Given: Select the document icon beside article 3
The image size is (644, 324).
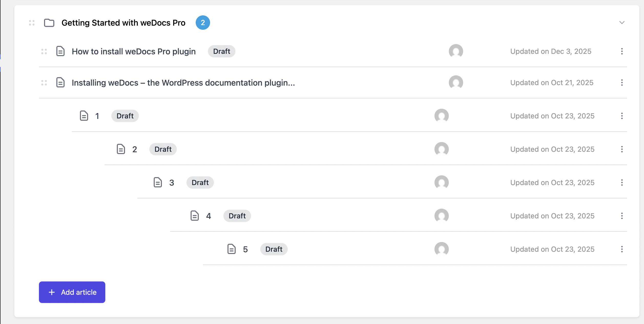Looking at the screenshot, I should click(x=157, y=183).
